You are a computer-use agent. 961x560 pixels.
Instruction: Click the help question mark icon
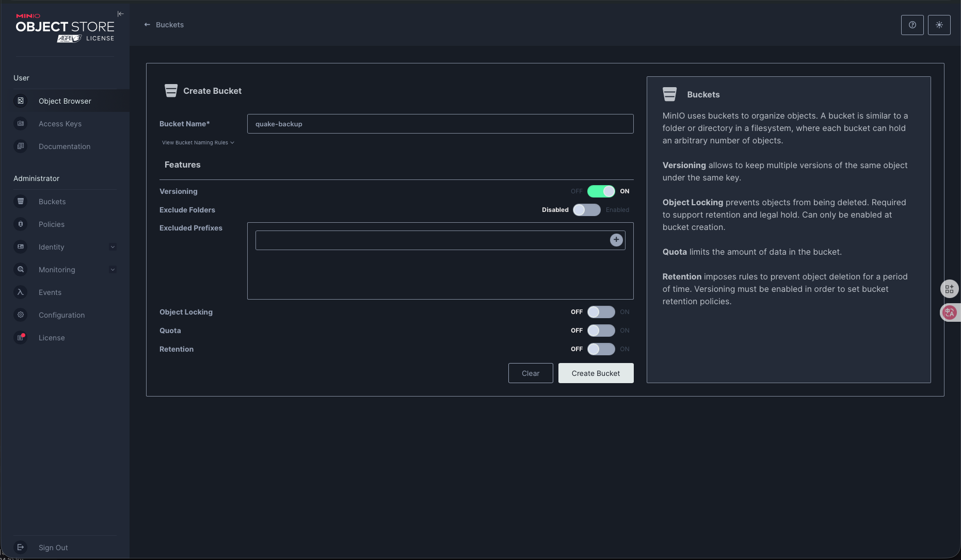tap(912, 25)
